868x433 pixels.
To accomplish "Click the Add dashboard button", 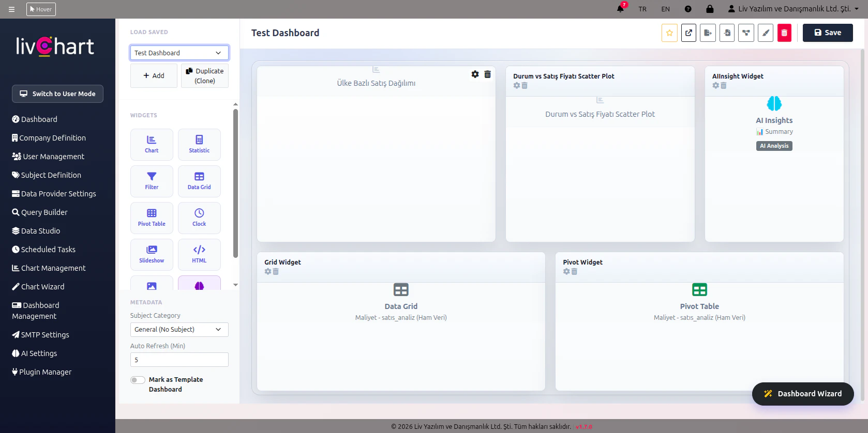I will (154, 75).
